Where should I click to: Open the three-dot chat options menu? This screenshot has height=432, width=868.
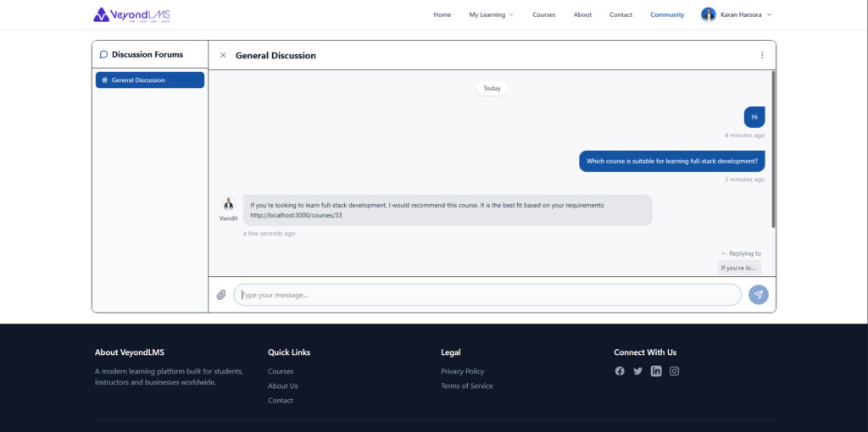pyautogui.click(x=762, y=55)
